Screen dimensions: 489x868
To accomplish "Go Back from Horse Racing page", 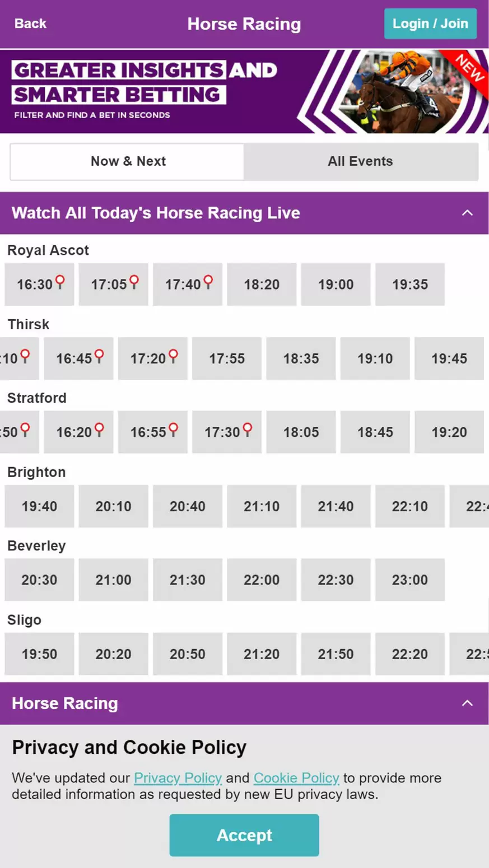I will [30, 24].
